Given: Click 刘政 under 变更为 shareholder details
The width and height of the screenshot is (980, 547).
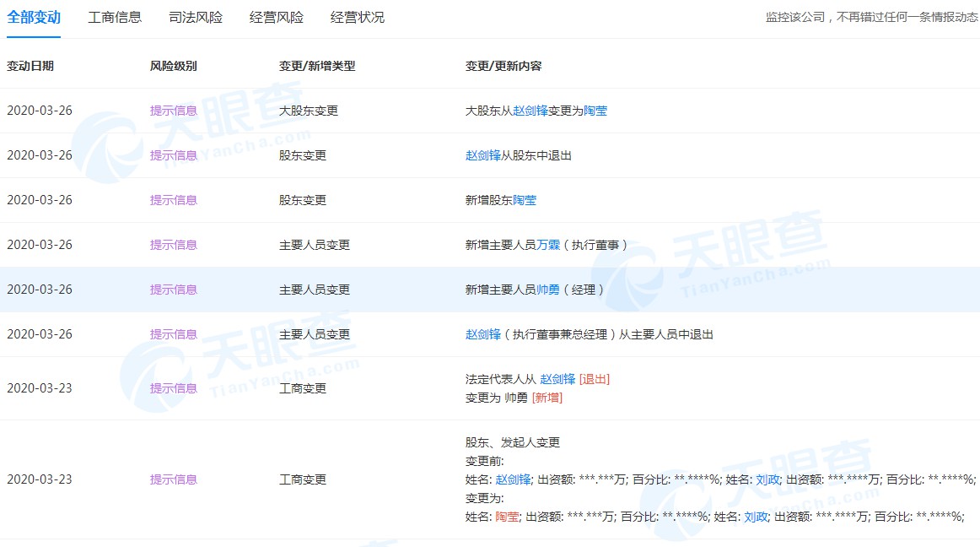Looking at the screenshot, I should tap(756, 517).
